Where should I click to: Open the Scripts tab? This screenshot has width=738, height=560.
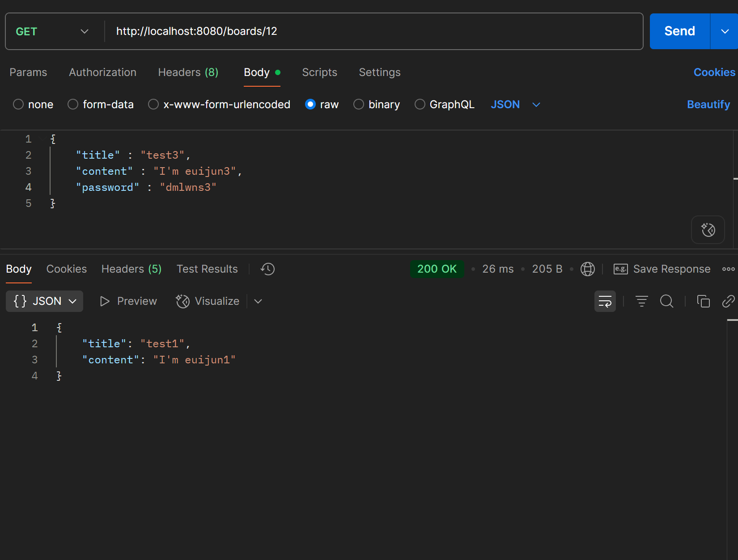pyautogui.click(x=319, y=72)
